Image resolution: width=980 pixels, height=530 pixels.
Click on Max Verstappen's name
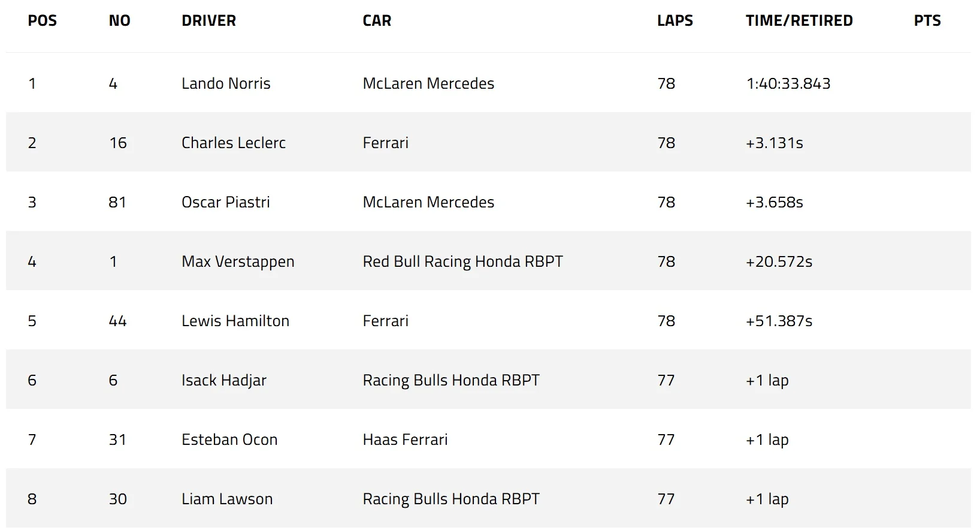pos(238,262)
